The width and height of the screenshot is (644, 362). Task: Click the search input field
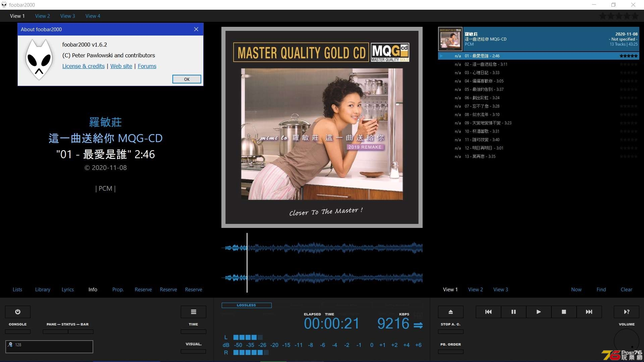coord(49,347)
